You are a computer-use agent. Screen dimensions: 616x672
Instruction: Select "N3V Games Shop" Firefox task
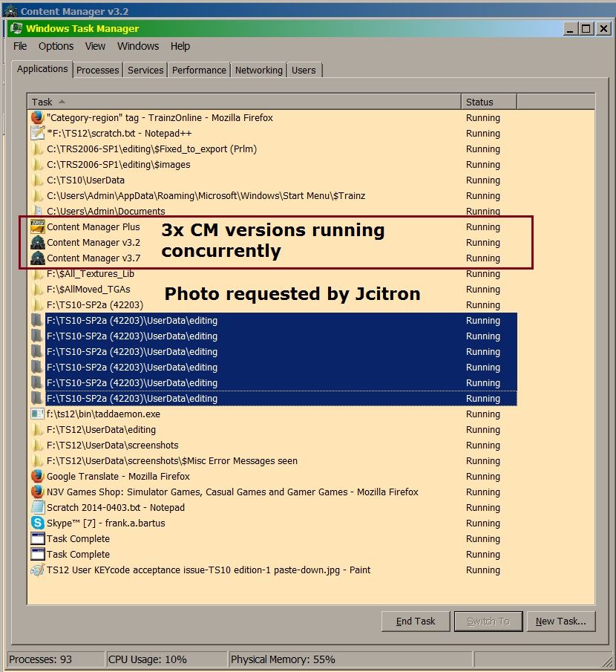[x=274, y=492]
